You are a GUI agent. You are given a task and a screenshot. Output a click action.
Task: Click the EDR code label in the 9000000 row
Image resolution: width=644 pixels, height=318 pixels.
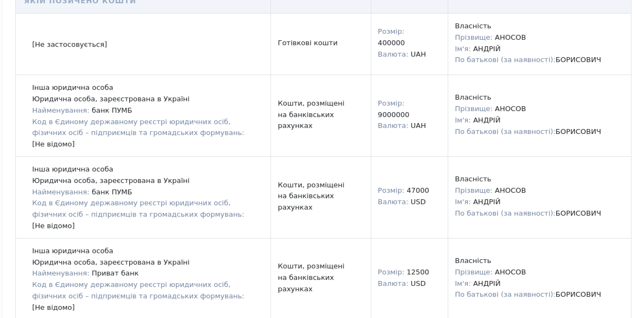pos(138,127)
